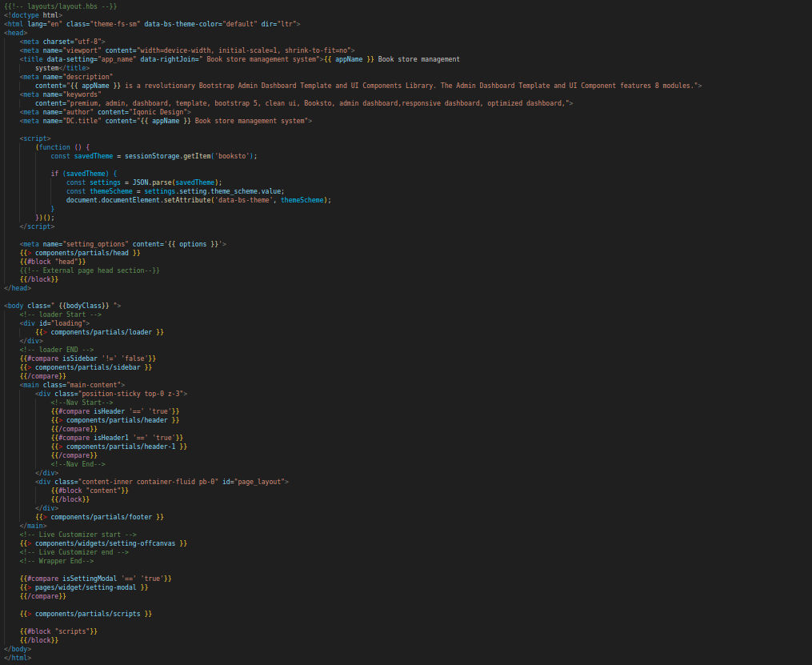812x665 pixels.
Task: Click the 'components/partials/head' partial
Action: tap(80, 253)
